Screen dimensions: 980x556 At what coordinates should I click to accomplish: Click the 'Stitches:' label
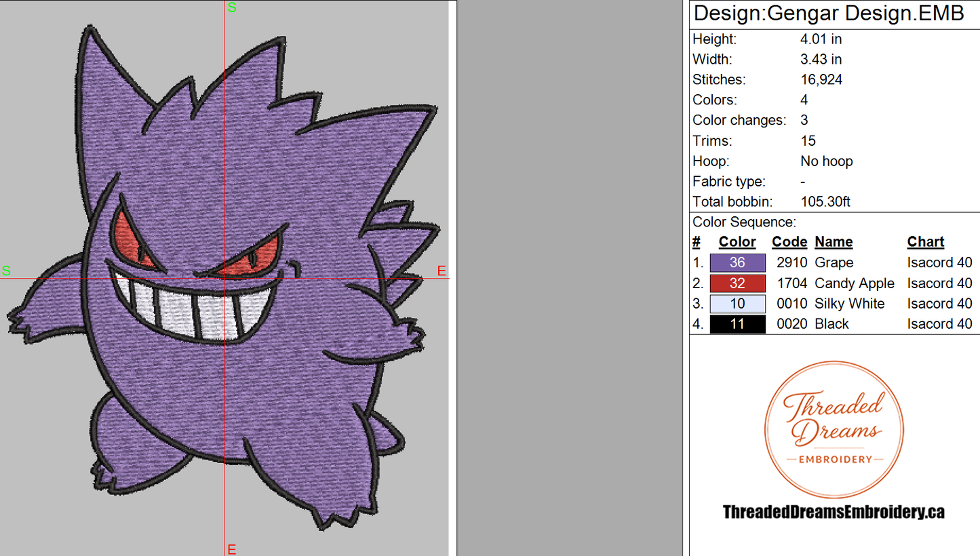[719, 80]
